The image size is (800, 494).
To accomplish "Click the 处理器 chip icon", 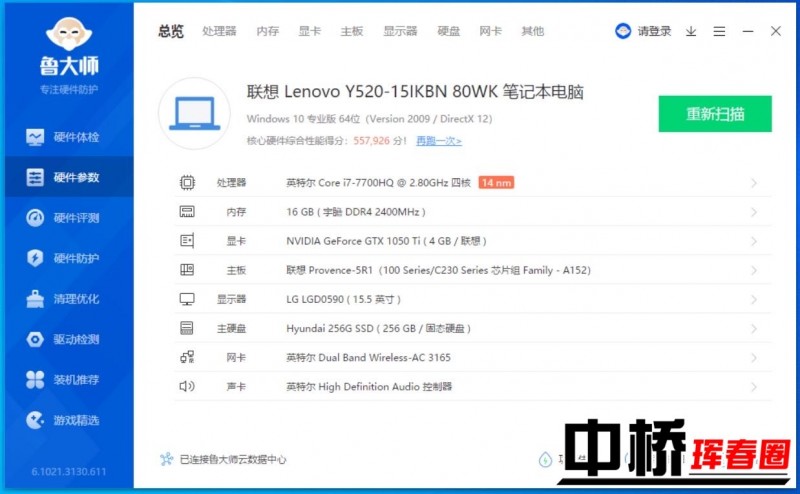I will [x=187, y=182].
